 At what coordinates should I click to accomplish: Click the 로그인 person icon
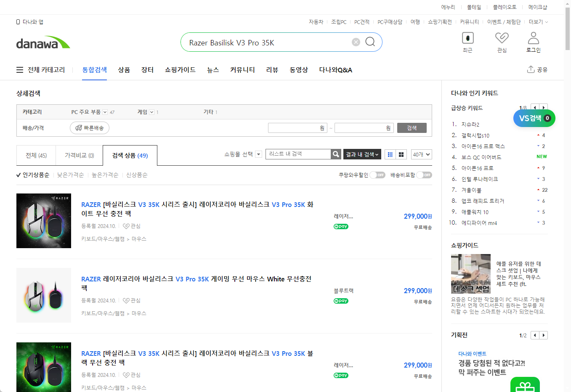click(x=534, y=38)
